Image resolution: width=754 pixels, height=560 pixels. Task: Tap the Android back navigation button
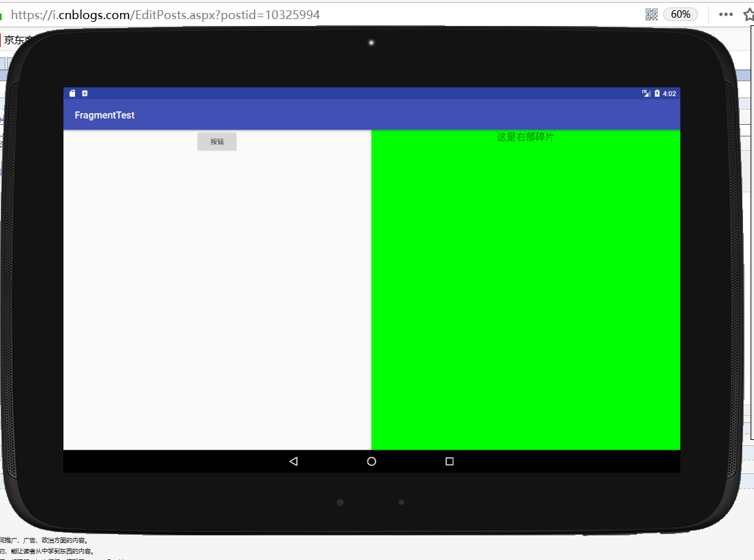pyautogui.click(x=293, y=462)
